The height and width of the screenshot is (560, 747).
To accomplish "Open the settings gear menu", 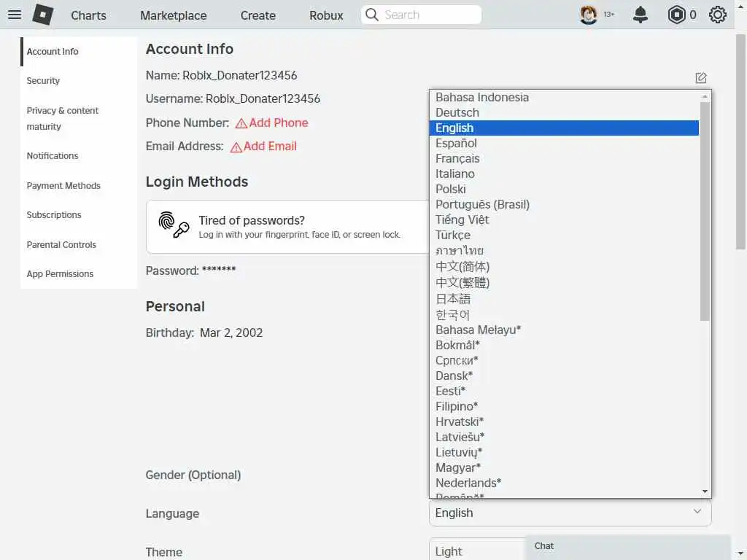I will (718, 15).
